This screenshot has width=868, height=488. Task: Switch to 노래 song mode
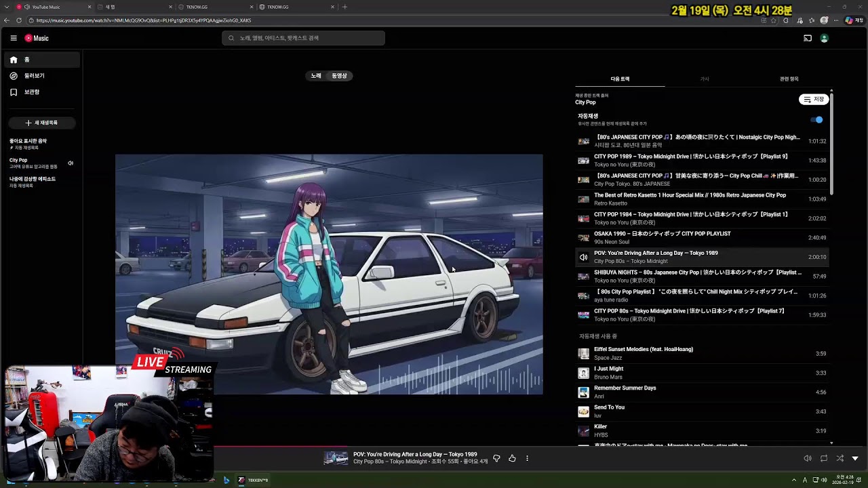(x=316, y=76)
